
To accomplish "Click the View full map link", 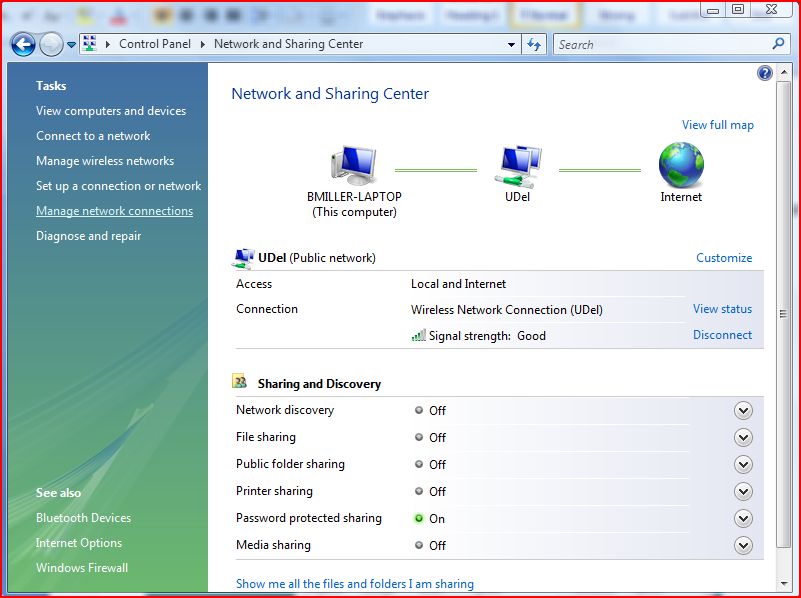I will point(717,124).
